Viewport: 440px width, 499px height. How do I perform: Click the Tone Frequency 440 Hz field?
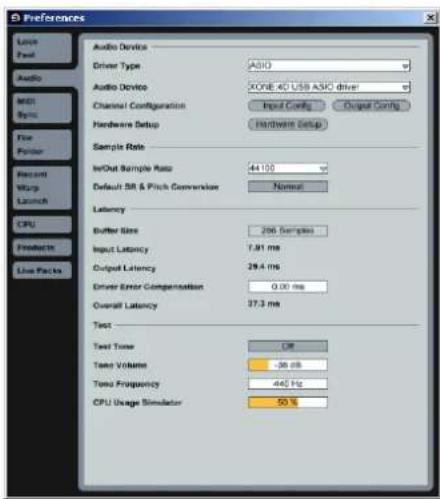click(288, 384)
